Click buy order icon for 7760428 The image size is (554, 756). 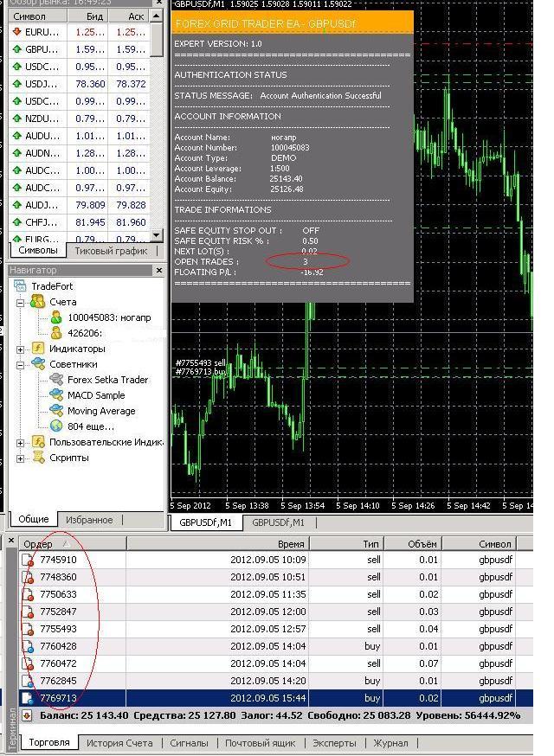coord(28,647)
